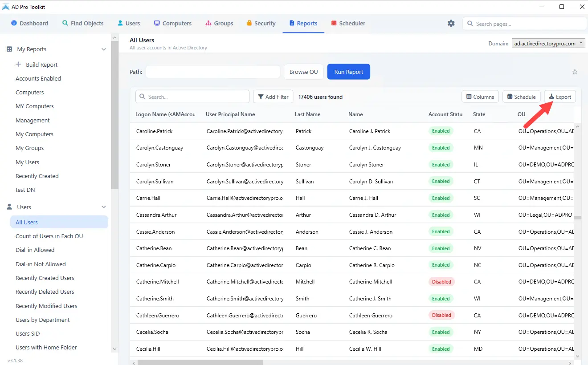The image size is (588, 365).
Task: Click the Schedule button
Action: click(522, 97)
